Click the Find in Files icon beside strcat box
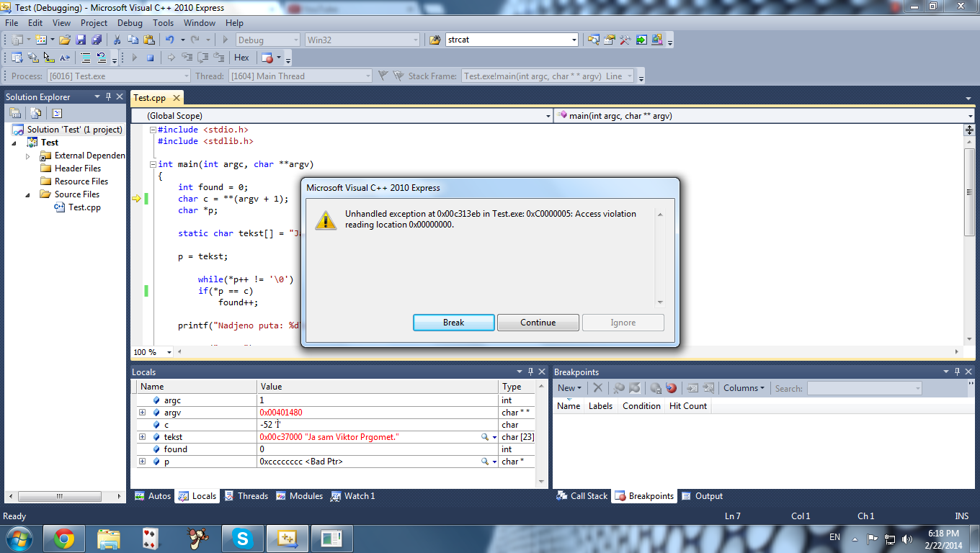The image size is (980, 553). [x=435, y=40]
